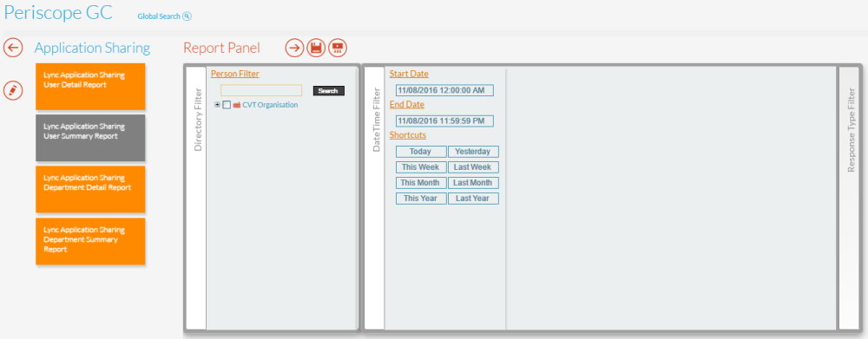Click the Application Sharing heading

(x=93, y=48)
